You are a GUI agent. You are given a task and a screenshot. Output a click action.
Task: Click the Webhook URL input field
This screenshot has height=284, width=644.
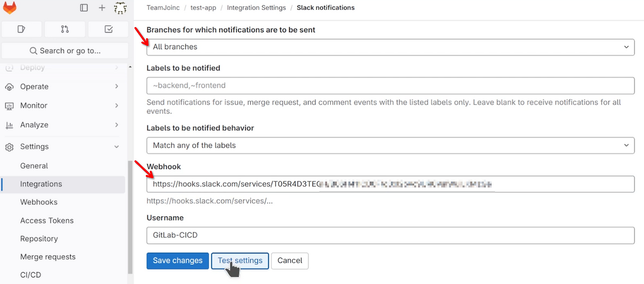pos(390,184)
